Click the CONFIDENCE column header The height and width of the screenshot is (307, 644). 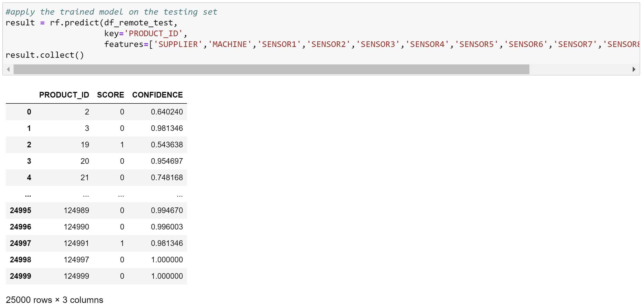[x=157, y=95]
